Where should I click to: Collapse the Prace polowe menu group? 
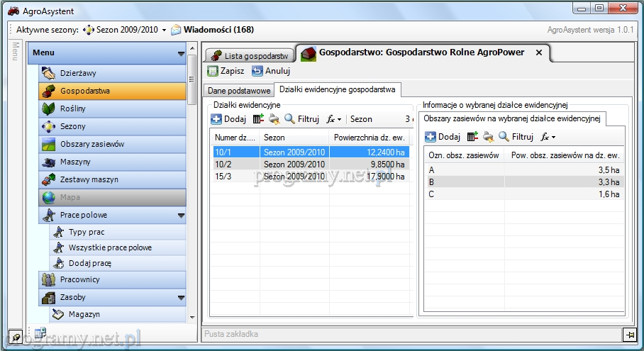point(181,216)
